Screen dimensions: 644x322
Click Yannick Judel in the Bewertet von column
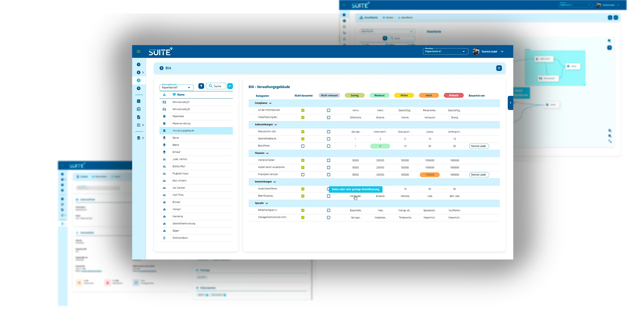click(x=479, y=146)
